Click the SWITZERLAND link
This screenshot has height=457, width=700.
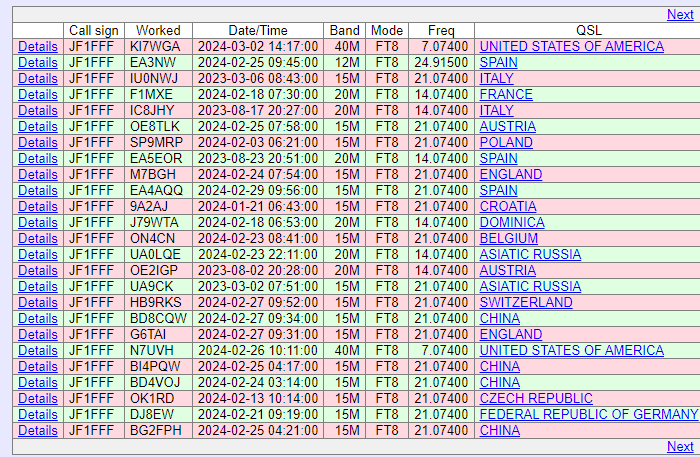pos(526,303)
